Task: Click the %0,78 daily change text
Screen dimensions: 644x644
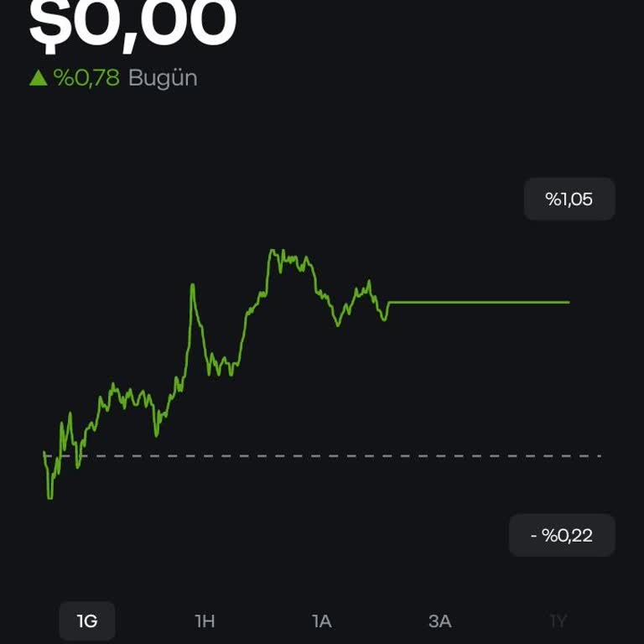Action: coord(86,78)
